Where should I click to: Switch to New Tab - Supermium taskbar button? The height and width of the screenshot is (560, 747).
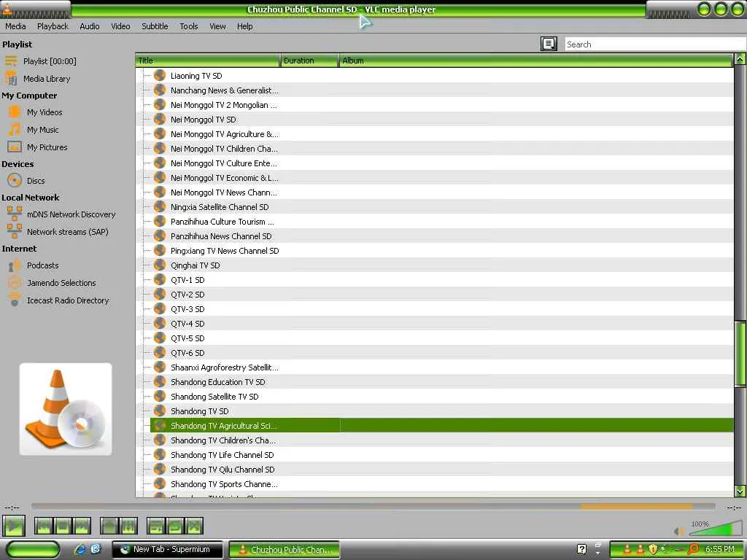point(167,550)
